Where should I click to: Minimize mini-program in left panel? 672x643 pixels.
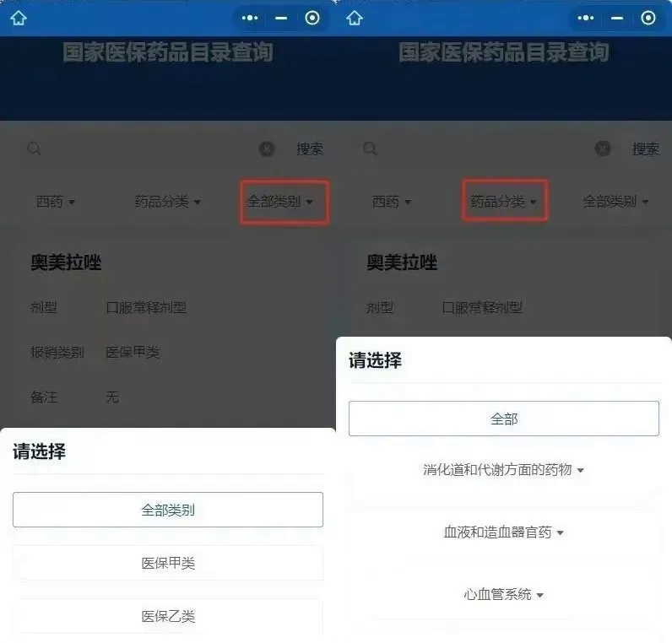click(281, 18)
